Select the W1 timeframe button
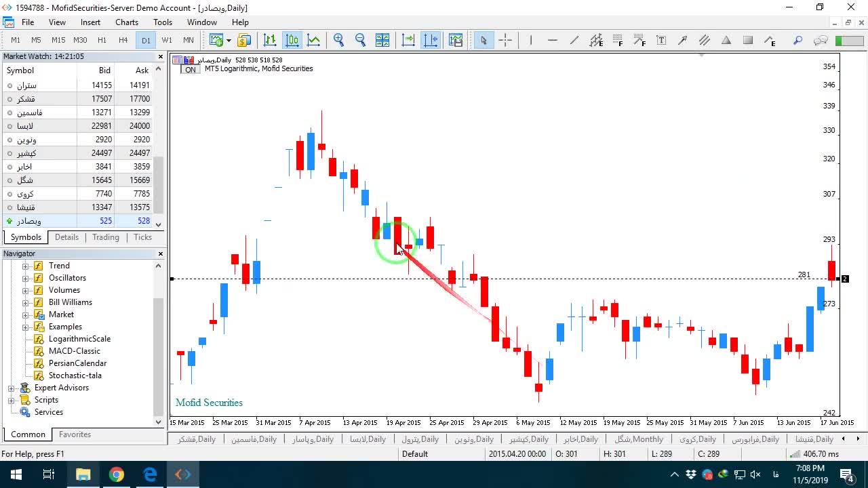This screenshot has width=868, height=488. tap(167, 40)
